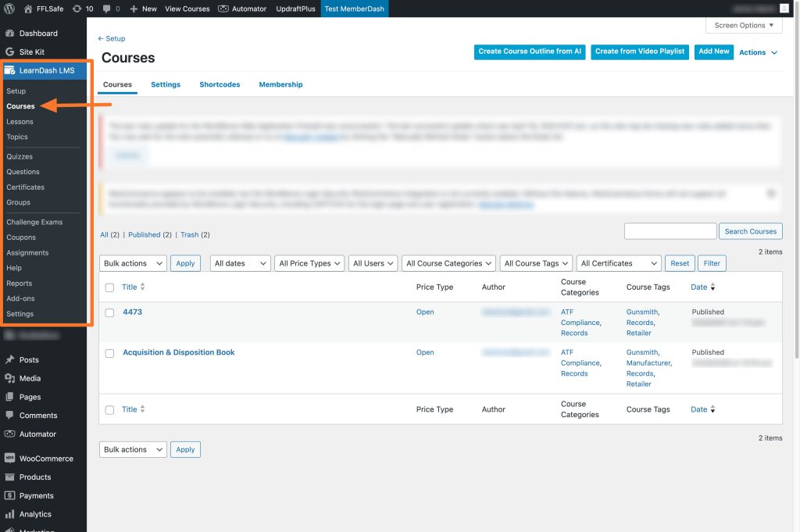
Task: Sort by the top Title sort arrows
Action: pos(142,287)
